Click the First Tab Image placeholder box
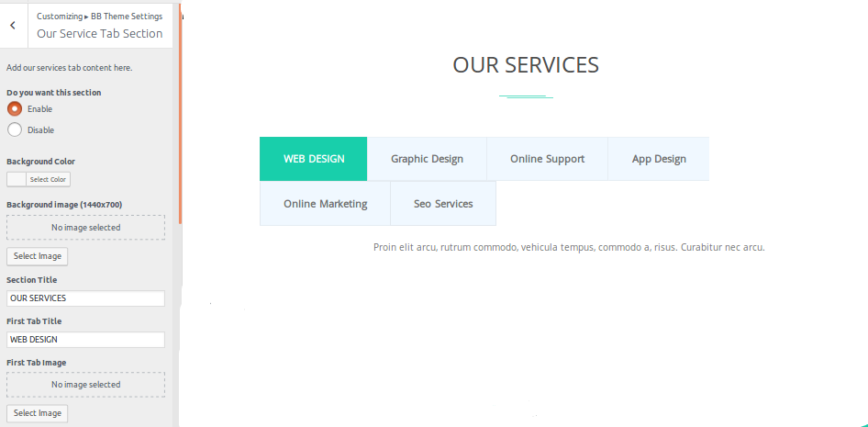The width and height of the screenshot is (868, 427). point(85,385)
